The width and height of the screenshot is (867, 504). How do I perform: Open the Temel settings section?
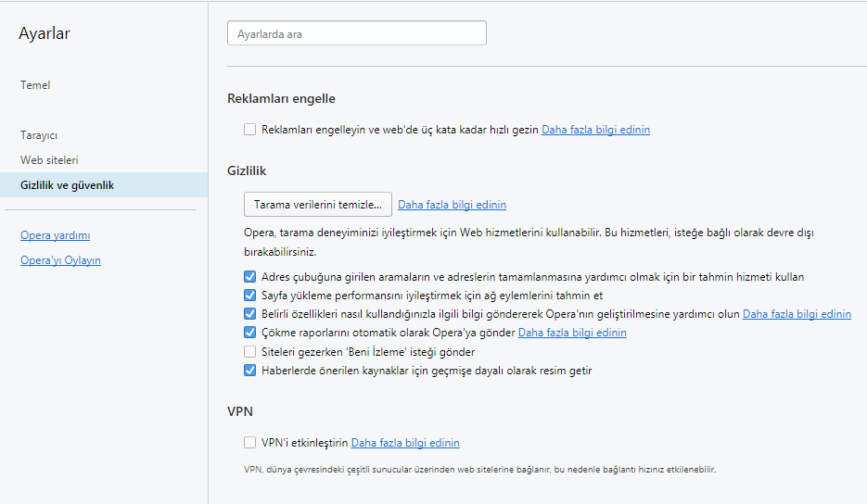(35, 85)
